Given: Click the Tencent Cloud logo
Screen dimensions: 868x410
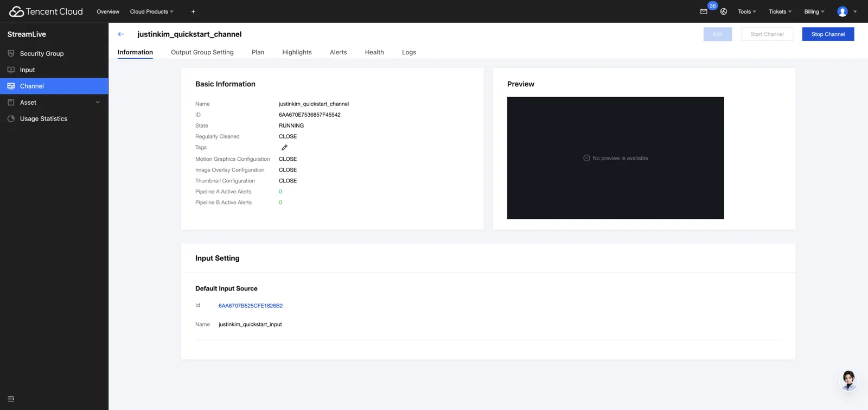Looking at the screenshot, I should pyautogui.click(x=46, y=11).
